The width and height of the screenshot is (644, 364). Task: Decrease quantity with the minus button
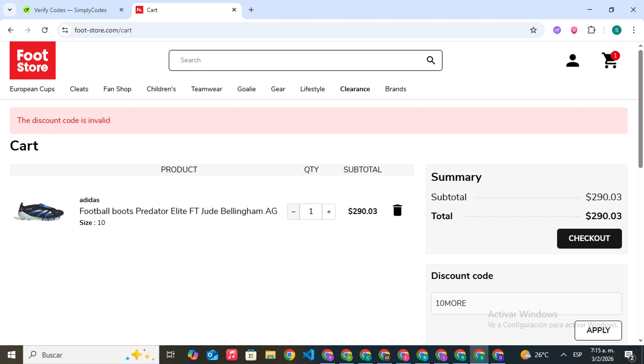[x=293, y=211]
